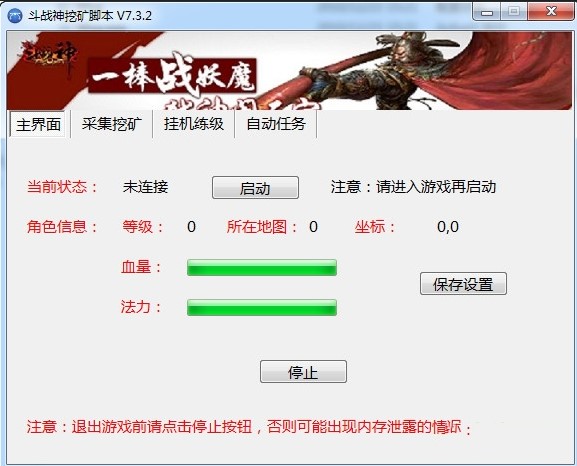The height and width of the screenshot is (466, 577).
Task: Close the 斗战神挖矿脚本 window
Action: pyautogui.click(x=551, y=11)
